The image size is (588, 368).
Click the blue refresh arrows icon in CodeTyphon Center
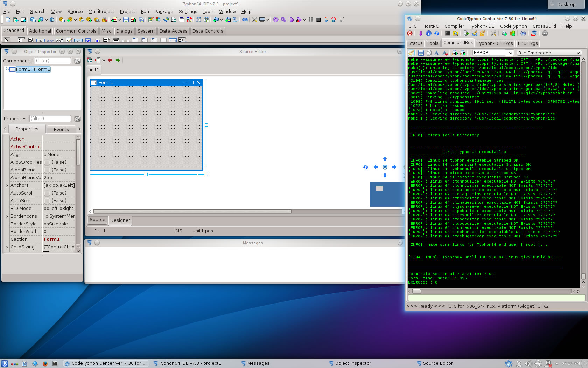(x=437, y=34)
